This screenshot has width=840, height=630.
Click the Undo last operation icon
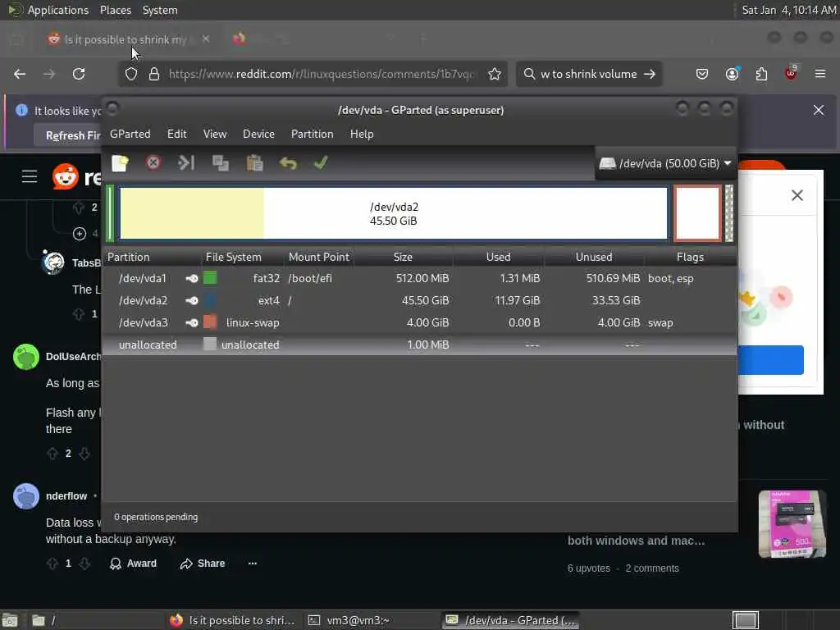click(x=288, y=163)
